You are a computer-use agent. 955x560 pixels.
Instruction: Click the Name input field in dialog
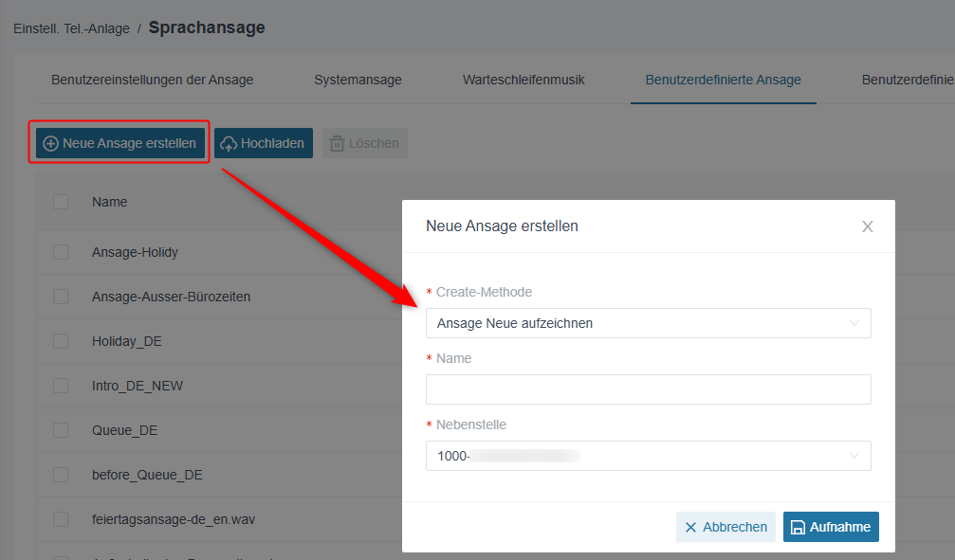coord(648,389)
